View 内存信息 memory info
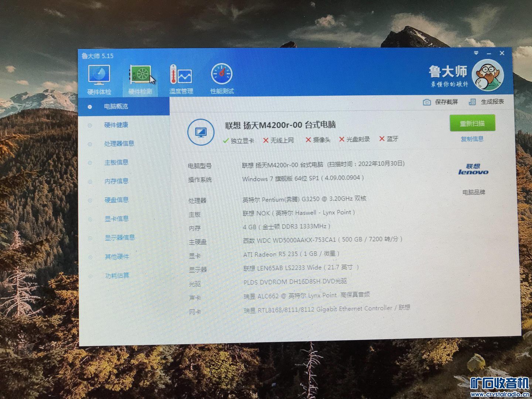The width and height of the screenshot is (532, 399). (116, 181)
